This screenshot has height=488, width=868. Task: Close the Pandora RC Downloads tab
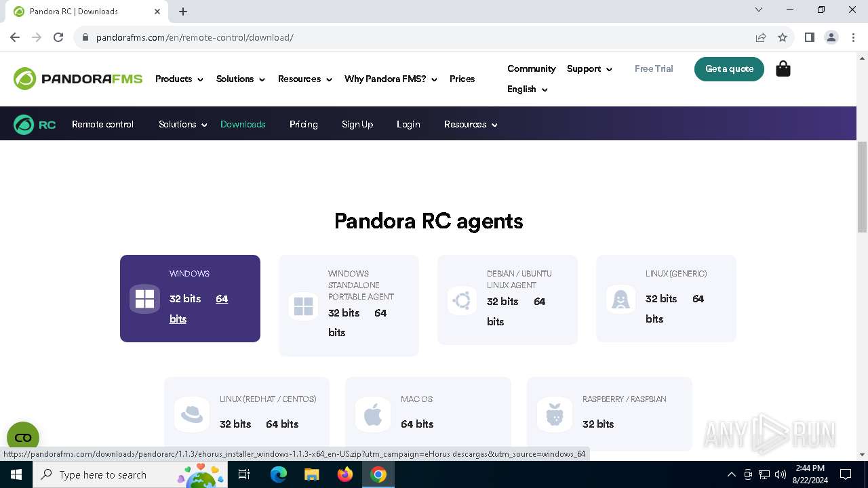[x=157, y=12]
